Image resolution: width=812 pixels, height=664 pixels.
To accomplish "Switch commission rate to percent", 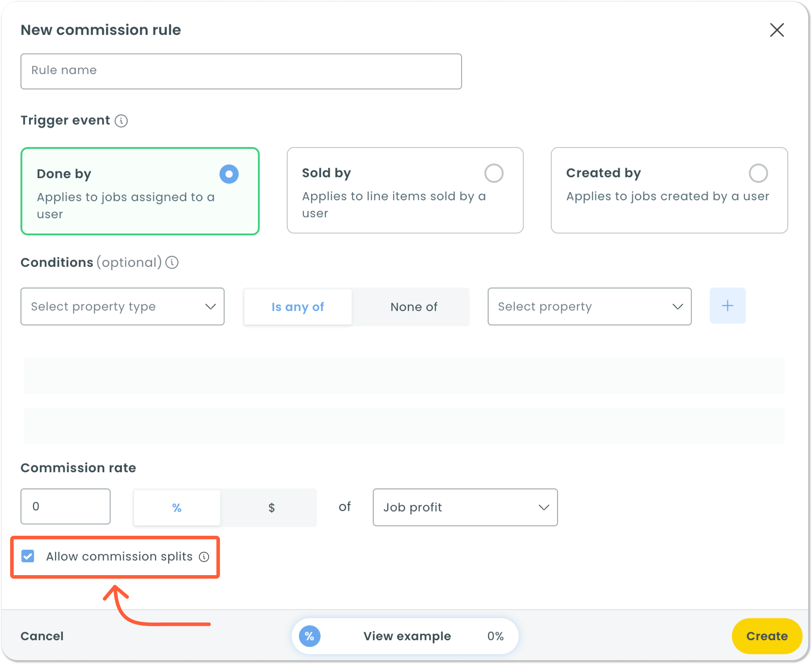I will pyautogui.click(x=176, y=508).
